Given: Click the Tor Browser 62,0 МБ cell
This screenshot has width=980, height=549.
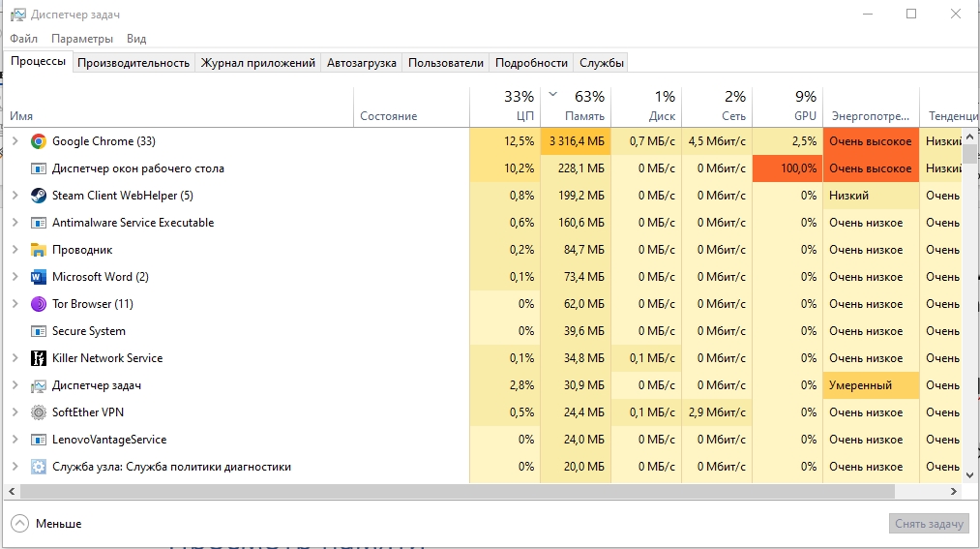Looking at the screenshot, I should [x=576, y=304].
